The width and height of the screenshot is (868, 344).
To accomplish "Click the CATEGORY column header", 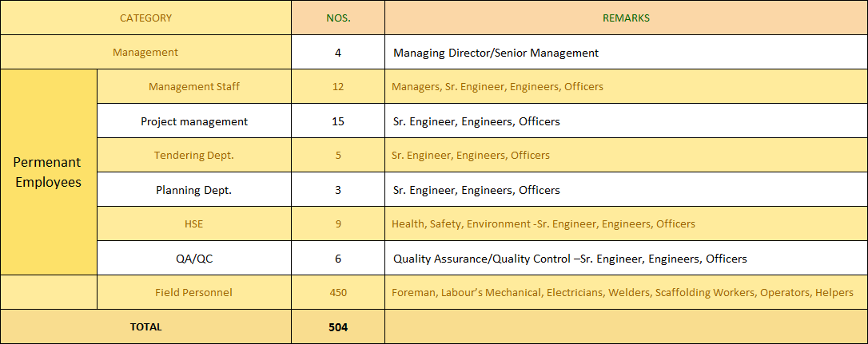I will [145, 18].
